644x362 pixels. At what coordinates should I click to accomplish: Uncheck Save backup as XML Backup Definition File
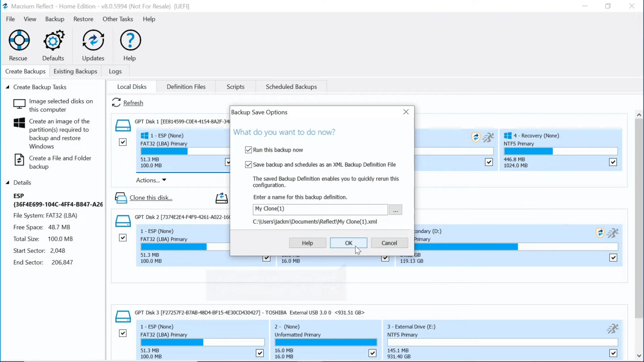pos(248,164)
